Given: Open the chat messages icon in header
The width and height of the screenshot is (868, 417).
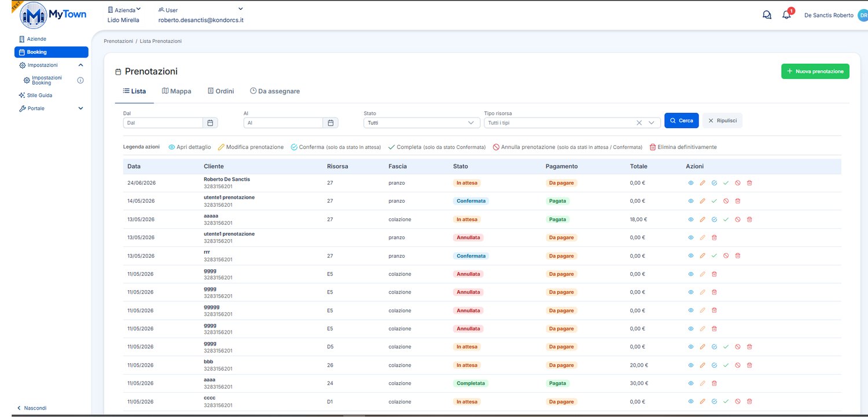Looking at the screenshot, I should [767, 15].
